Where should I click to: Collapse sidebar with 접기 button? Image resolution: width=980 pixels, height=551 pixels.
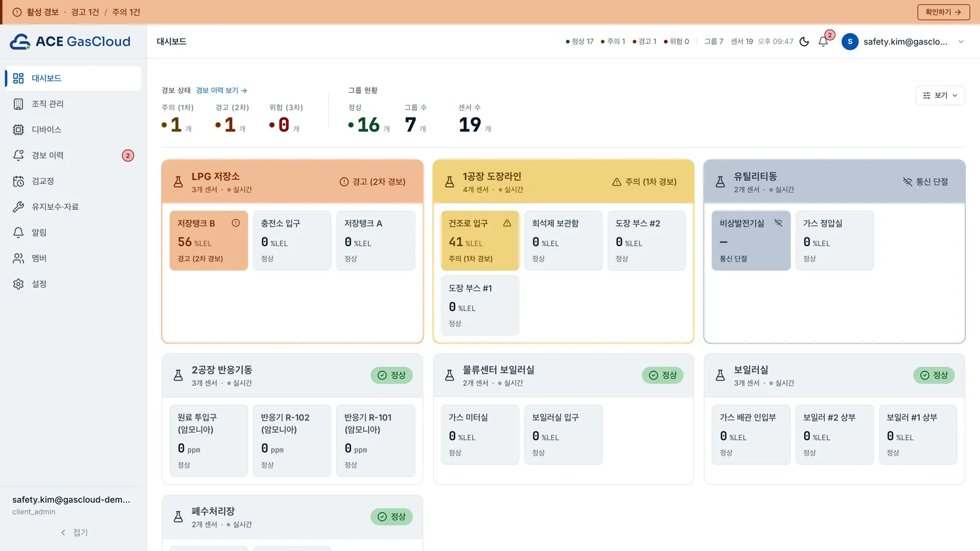[73, 533]
